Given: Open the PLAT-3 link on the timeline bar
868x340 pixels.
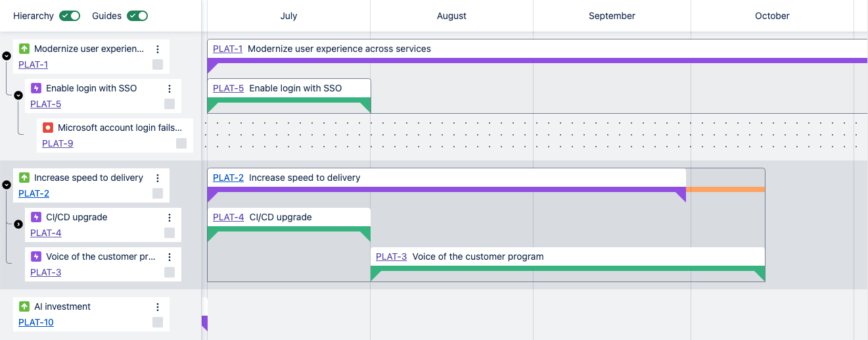Looking at the screenshot, I should coord(392,256).
